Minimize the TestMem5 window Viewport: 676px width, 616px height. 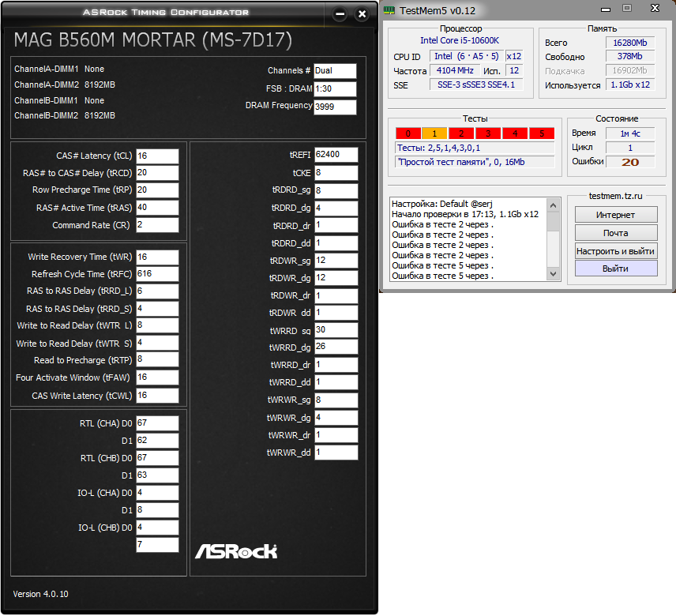[606, 9]
